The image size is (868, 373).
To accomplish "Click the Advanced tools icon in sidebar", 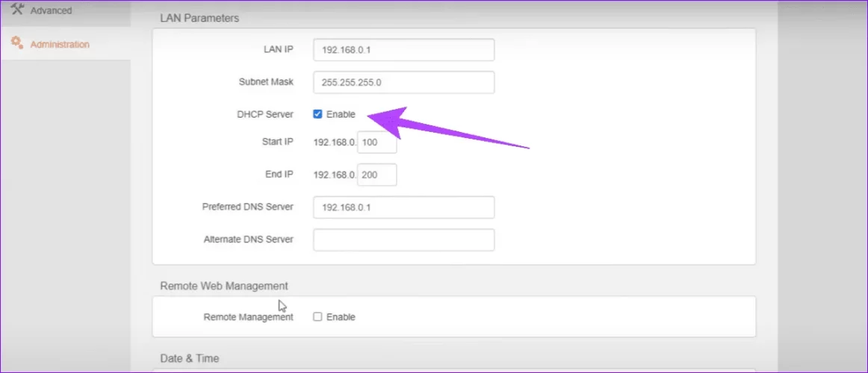I will (x=17, y=9).
